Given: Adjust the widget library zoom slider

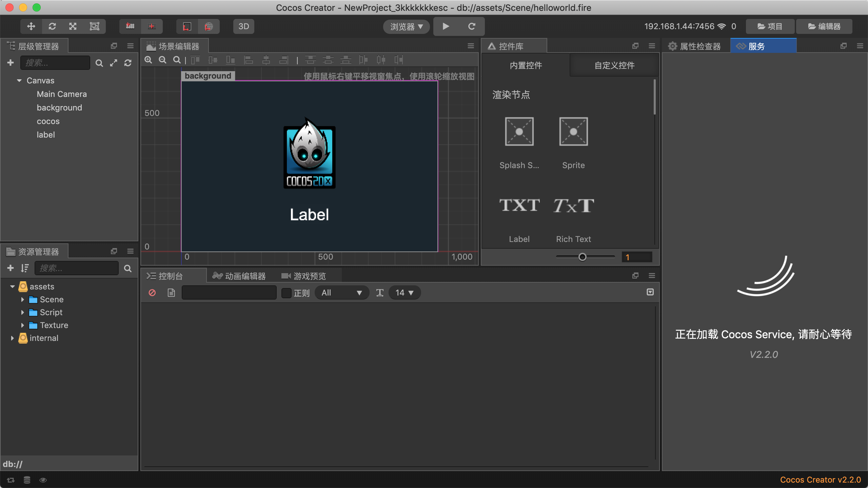Looking at the screenshot, I should coord(582,257).
